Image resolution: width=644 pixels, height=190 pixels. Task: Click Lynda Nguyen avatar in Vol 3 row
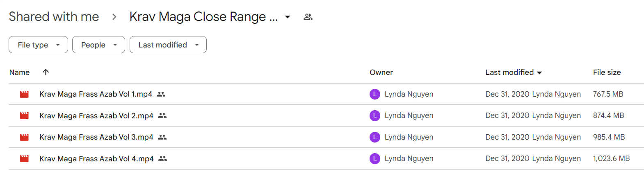[x=375, y=137]
